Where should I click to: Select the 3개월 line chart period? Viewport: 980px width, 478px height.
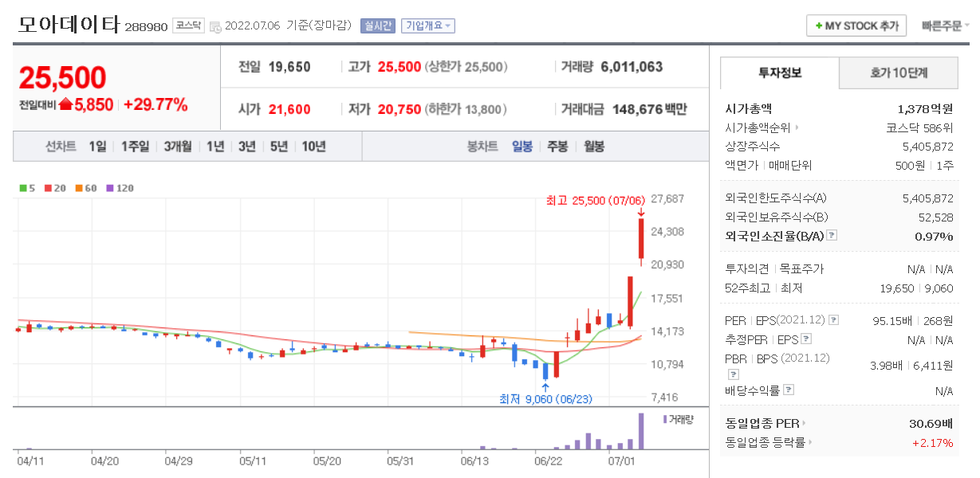pos(178,147)
